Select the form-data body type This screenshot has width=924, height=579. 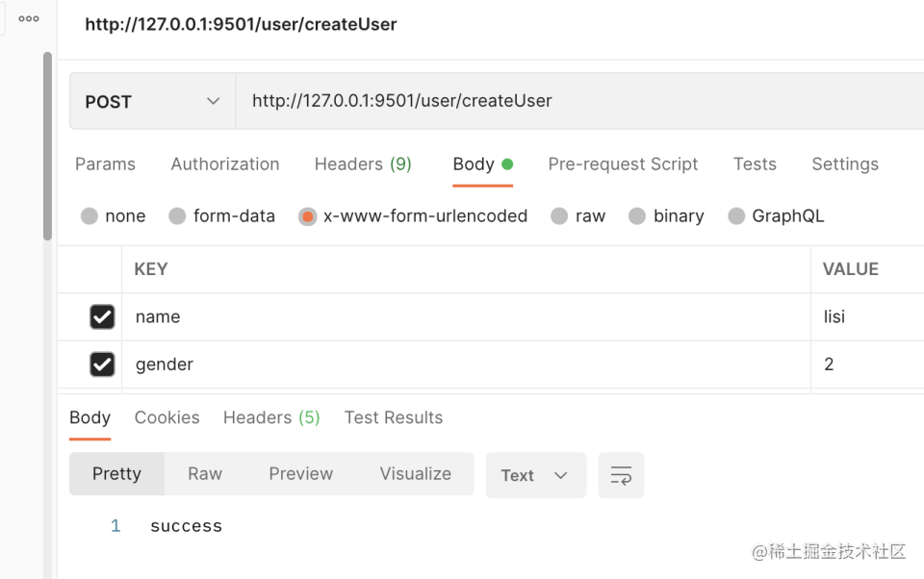[x=177, y=216]
